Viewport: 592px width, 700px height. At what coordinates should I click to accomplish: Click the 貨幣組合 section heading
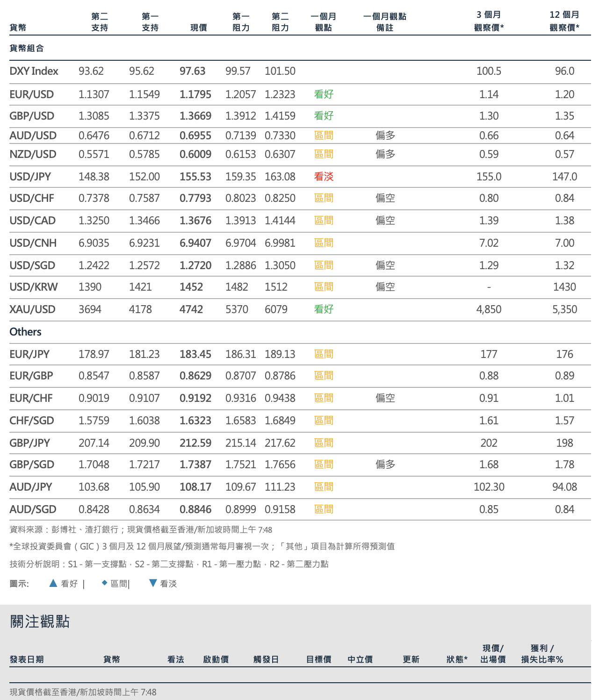point(27,48)
